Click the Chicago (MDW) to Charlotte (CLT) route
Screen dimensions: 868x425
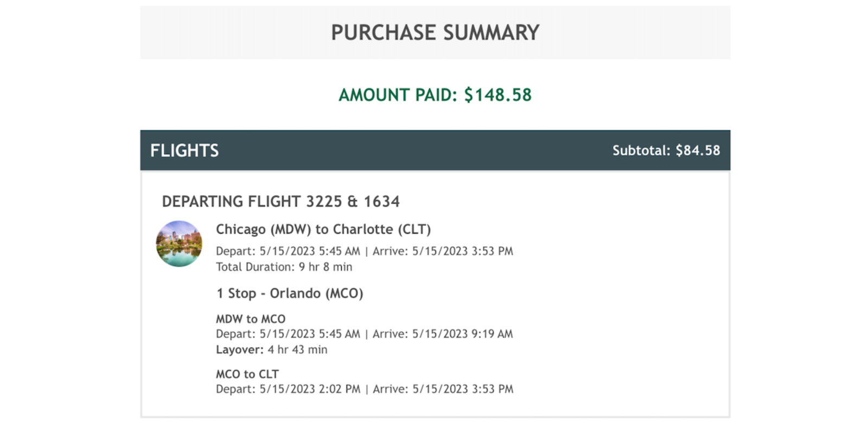pyautogui.click(x=323, y=229)
